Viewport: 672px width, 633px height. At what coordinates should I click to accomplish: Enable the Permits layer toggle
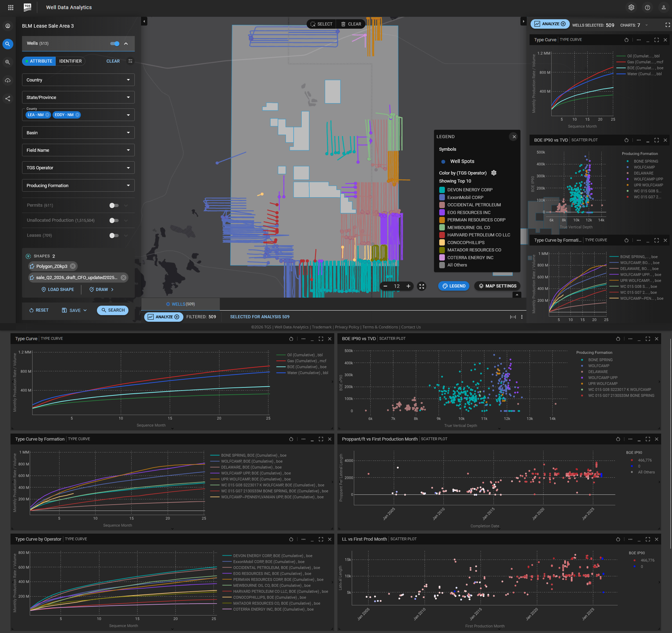[x=114, y=205]
